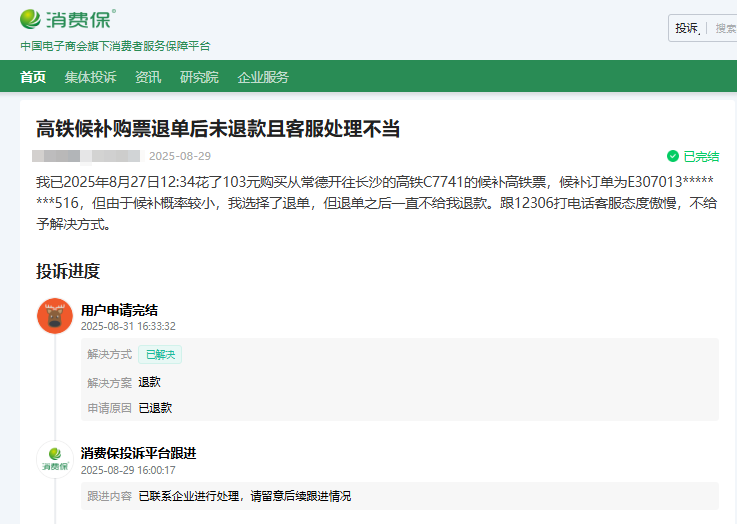Click the post date 2025-08-29

pyautogui.click(x=180, y=156)
